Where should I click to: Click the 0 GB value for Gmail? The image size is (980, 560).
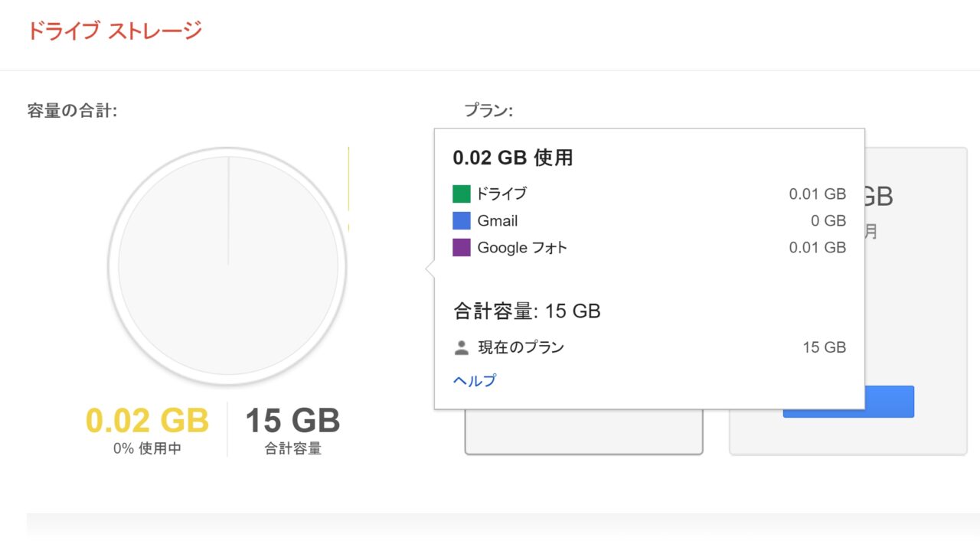[828, 221]
